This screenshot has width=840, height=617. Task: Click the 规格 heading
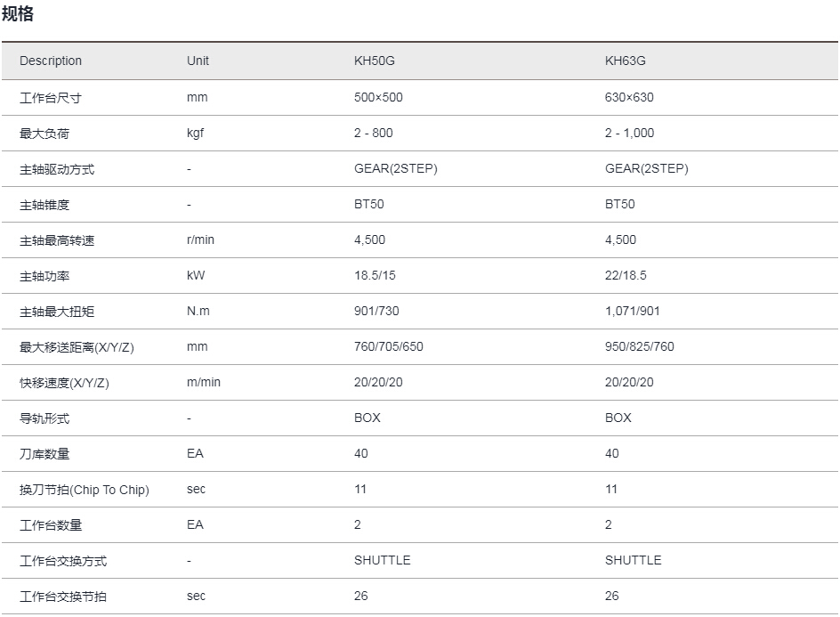18,13
